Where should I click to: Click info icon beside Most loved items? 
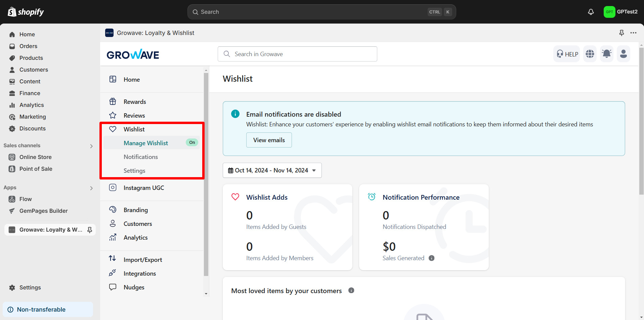351,290
